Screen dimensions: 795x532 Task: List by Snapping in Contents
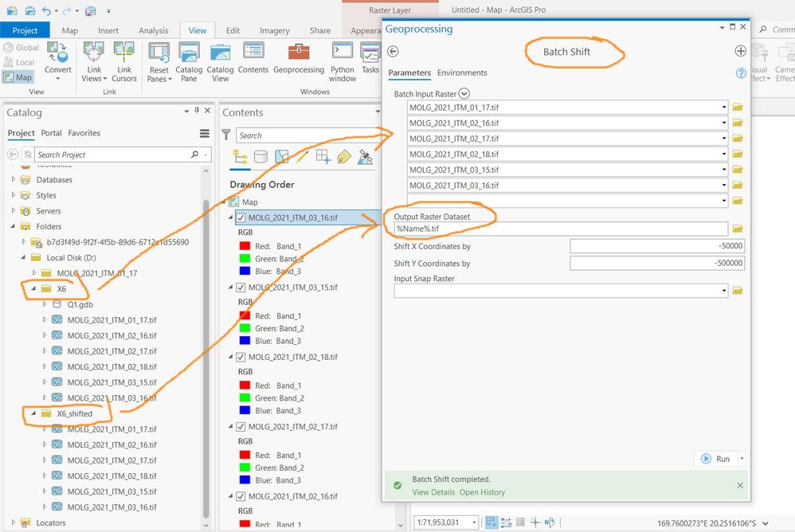pyautogui.click(x=323, y=157)
